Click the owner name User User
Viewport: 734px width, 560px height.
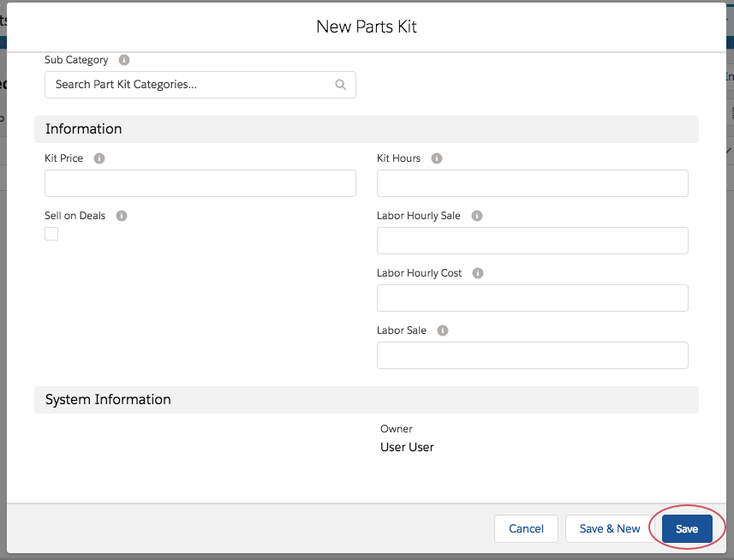[x=407, y=447]
